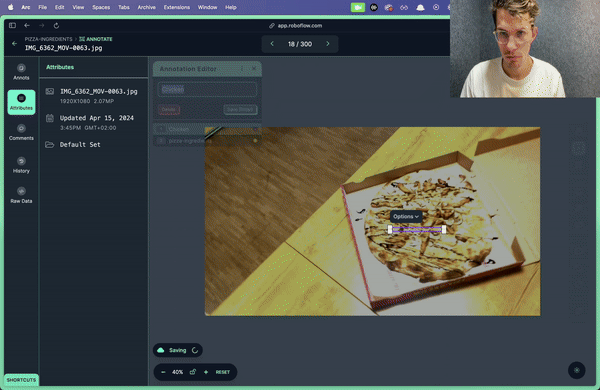Open the File menu
The image size is (600, 390).
pyautogui.click(x=42, y=7)
